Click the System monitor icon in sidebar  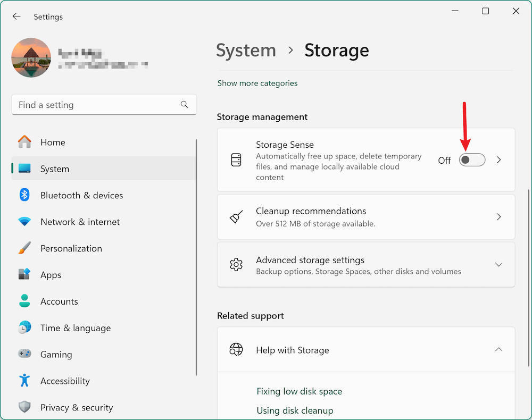24,169
